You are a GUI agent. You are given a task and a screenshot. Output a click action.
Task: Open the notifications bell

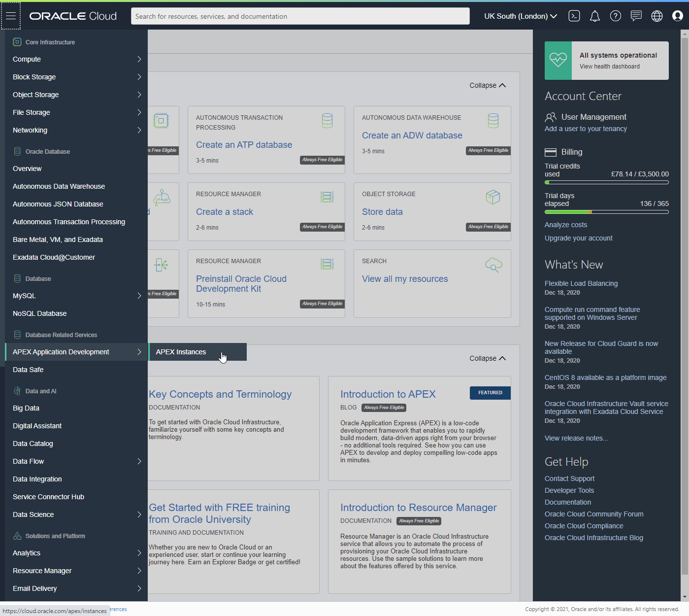point(595,16)
